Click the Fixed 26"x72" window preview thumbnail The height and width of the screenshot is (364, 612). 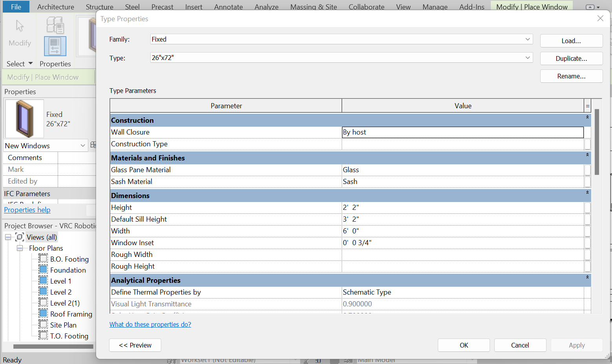click(x=24, y=118)
